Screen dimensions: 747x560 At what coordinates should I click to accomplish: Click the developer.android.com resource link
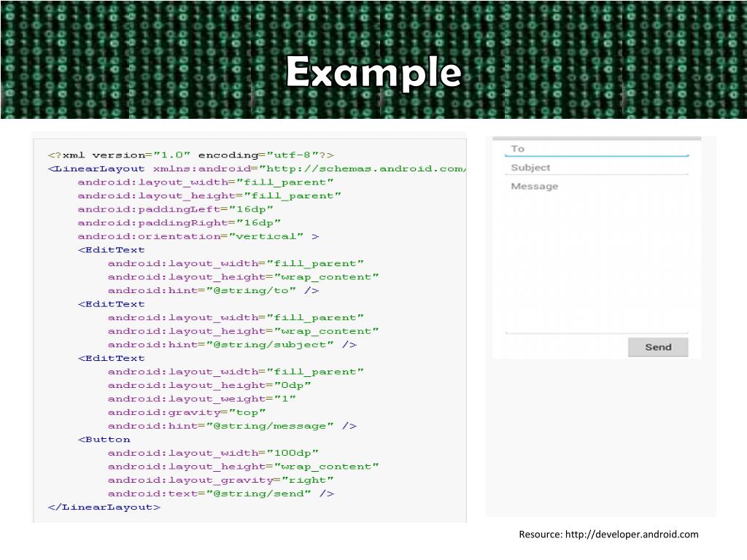[x=632, y=534]
